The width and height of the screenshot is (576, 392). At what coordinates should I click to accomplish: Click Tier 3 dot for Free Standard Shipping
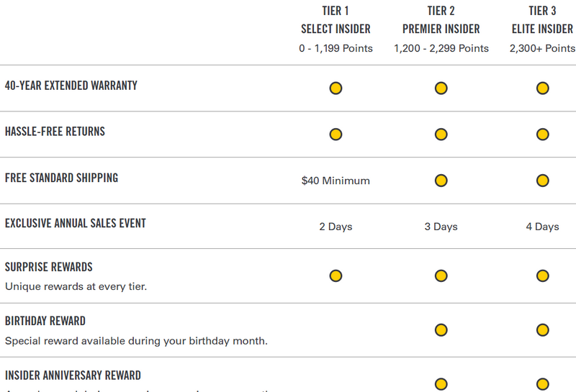543,181
